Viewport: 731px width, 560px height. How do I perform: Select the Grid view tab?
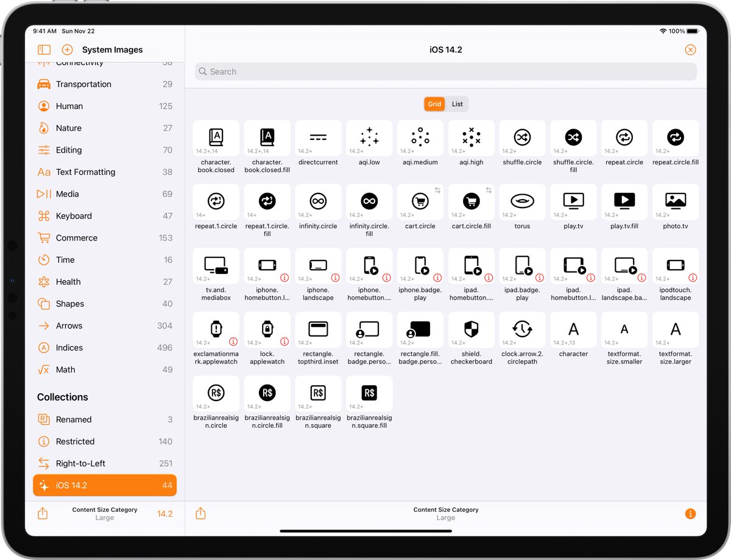pyautogui.click(x=434, y=103)
